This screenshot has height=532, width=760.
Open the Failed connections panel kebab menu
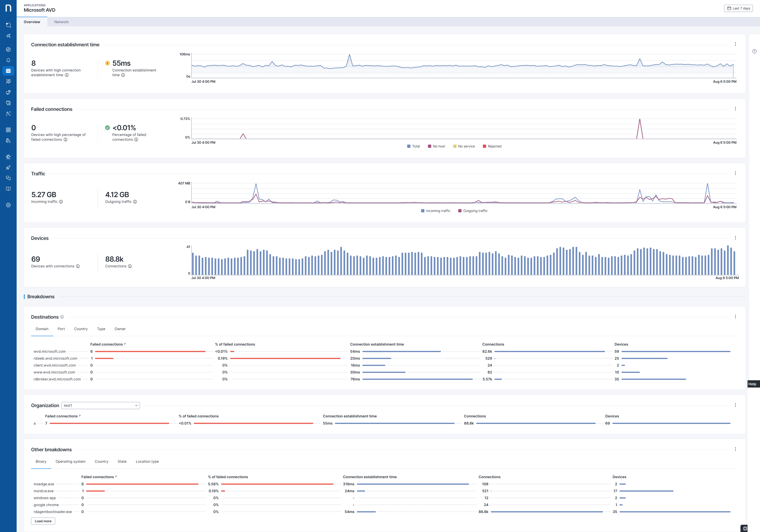[735, 109]
